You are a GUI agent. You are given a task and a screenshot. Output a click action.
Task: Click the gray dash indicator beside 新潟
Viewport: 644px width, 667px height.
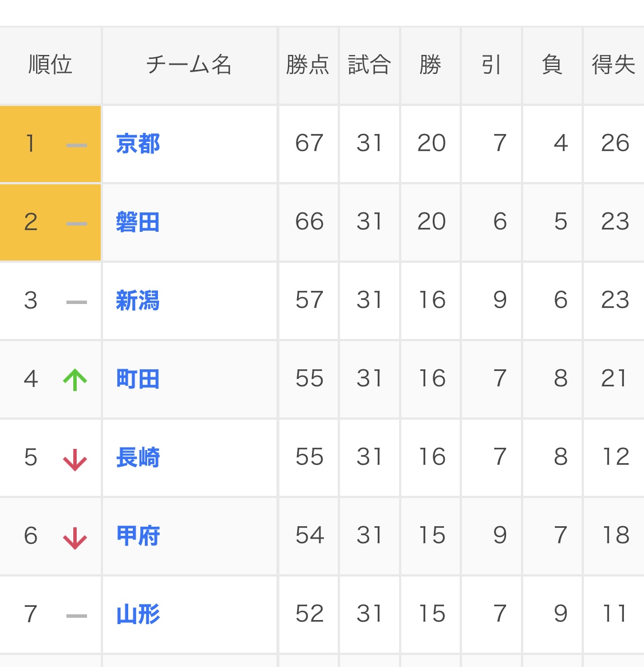coord(77,302)
